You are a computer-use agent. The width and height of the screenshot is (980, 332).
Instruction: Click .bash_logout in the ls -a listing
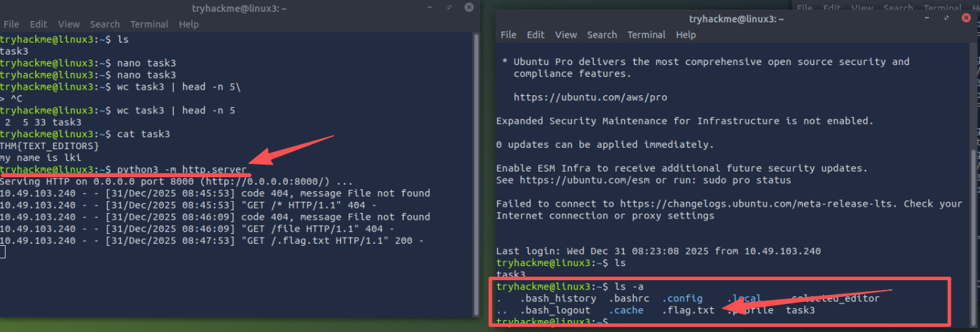point(555,310)
